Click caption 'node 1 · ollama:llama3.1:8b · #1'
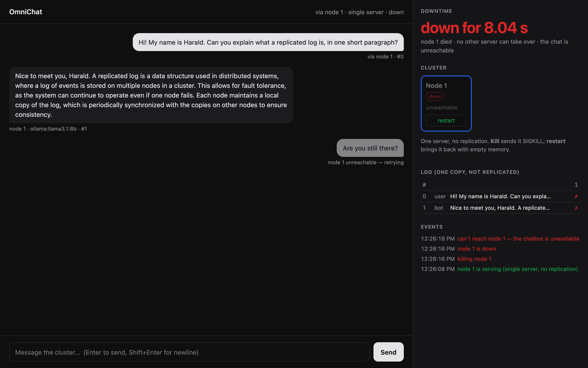 pyautogui.click(x=48, y=129)
